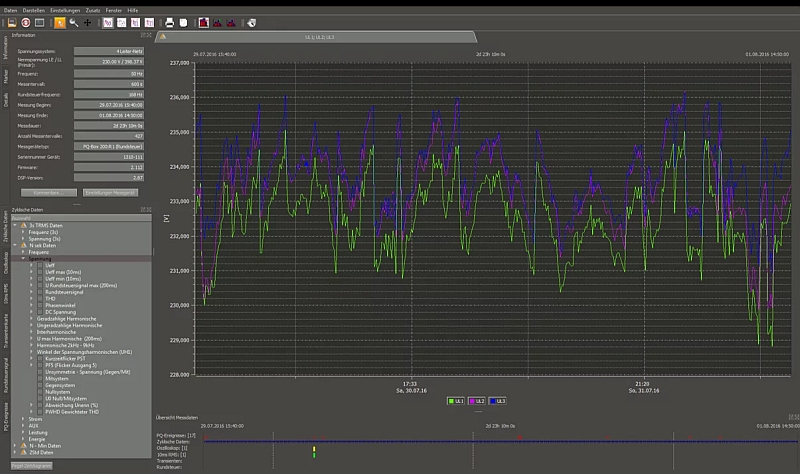The image size is (800, 474).
Task: Open the Darstellen menu
Action: pyautogui.click(x=34, y=10)
